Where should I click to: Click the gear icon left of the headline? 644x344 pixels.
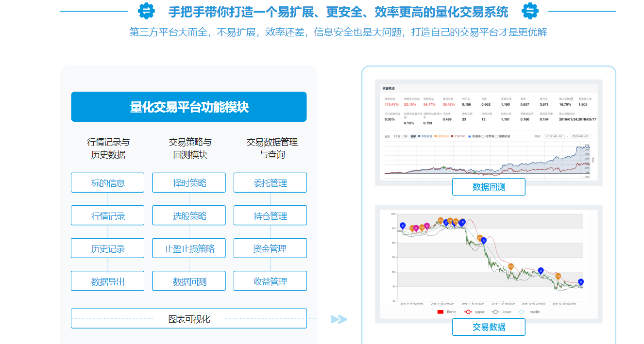point(146,11)
